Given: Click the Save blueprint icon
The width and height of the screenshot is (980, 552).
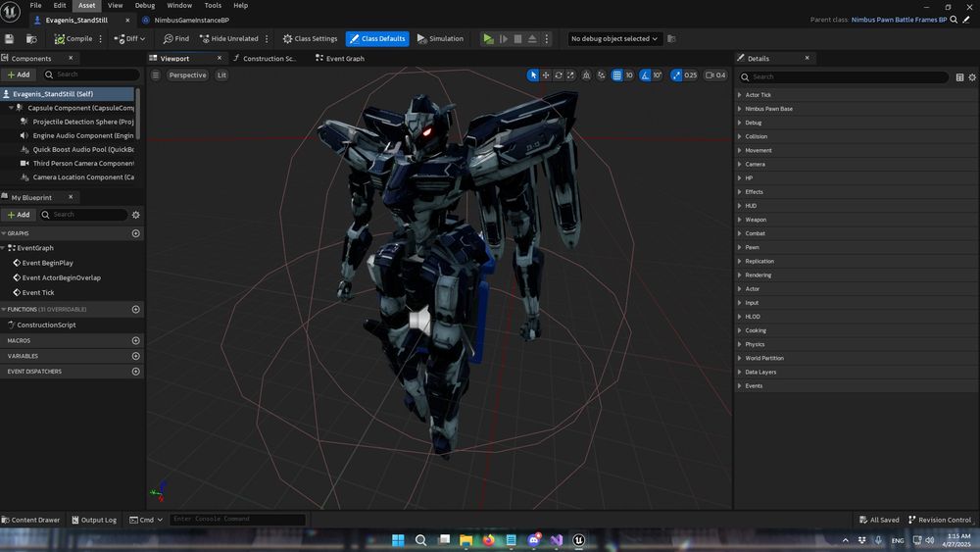Looking at the screenshot, I should click(x=10, y=39).
